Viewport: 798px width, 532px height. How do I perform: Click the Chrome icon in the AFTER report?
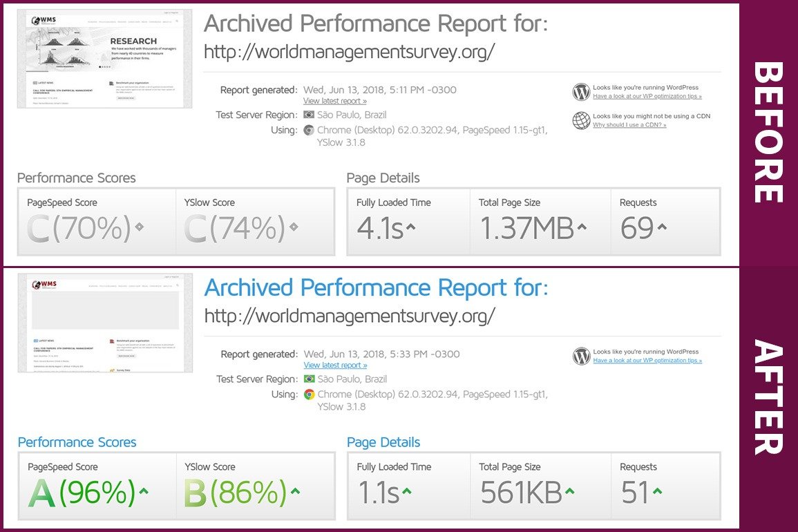click(x=309, y=395)
